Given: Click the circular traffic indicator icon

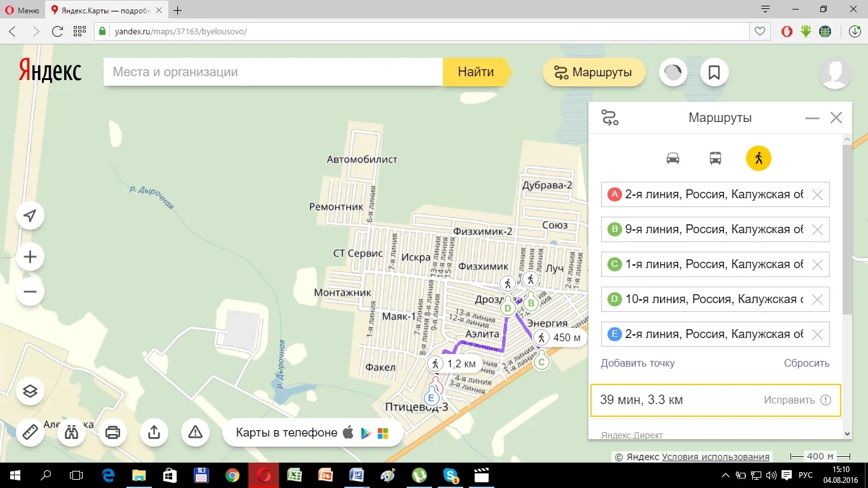Looking at the screenshot, I should pos(673,72).
